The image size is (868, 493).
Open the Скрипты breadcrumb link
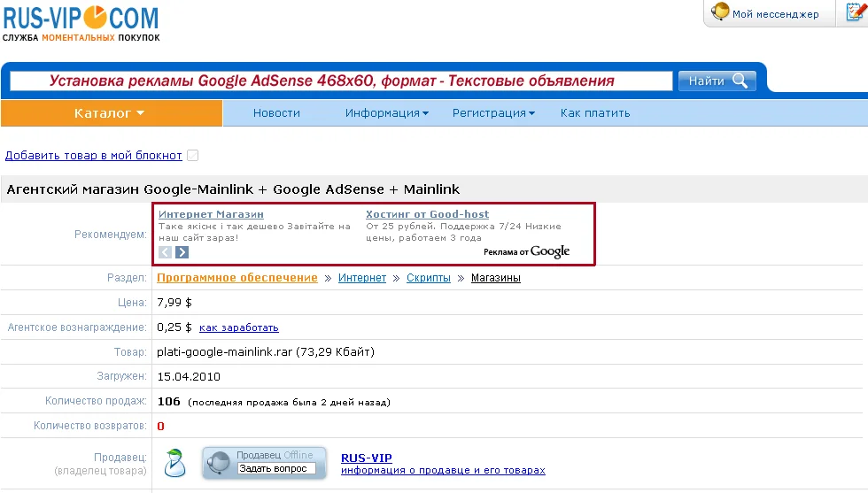coord(429,278)
